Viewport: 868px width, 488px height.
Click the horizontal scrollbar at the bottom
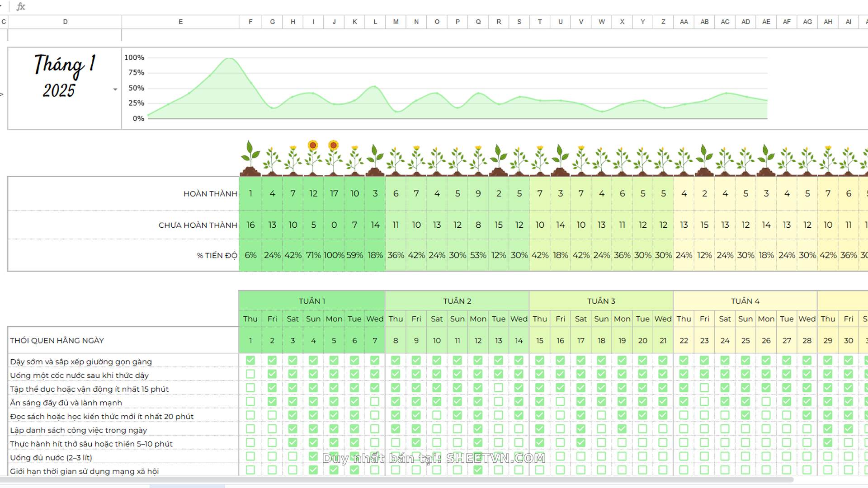398,479
